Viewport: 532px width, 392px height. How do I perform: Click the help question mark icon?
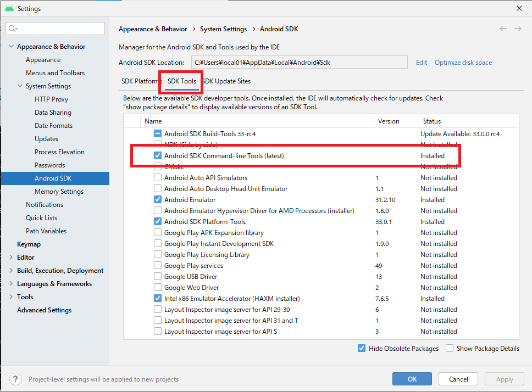click(x=15, y=379)
